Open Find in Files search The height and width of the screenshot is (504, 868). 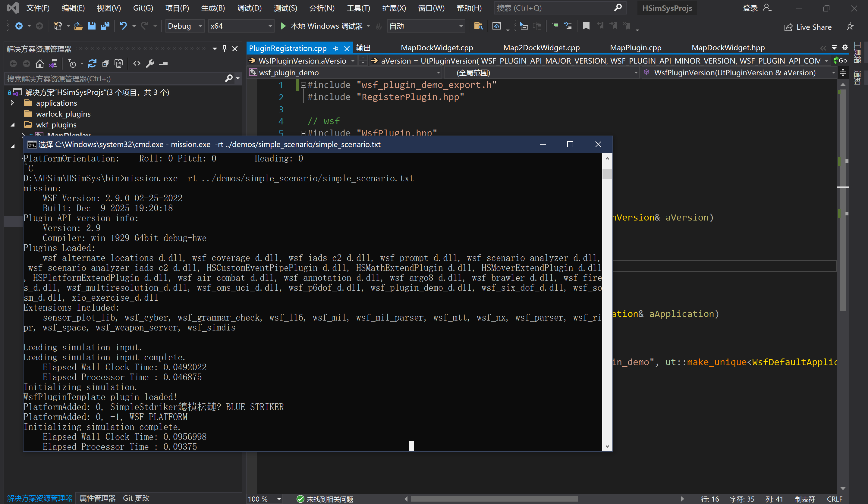(478, 26)
